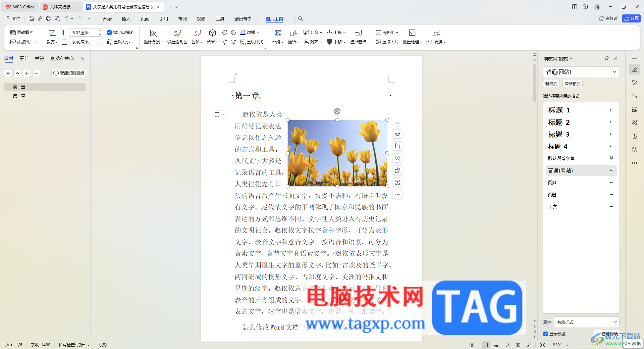Click the layout options icon beside image
This screenshot has height=349, width=644.
(397, 134)
